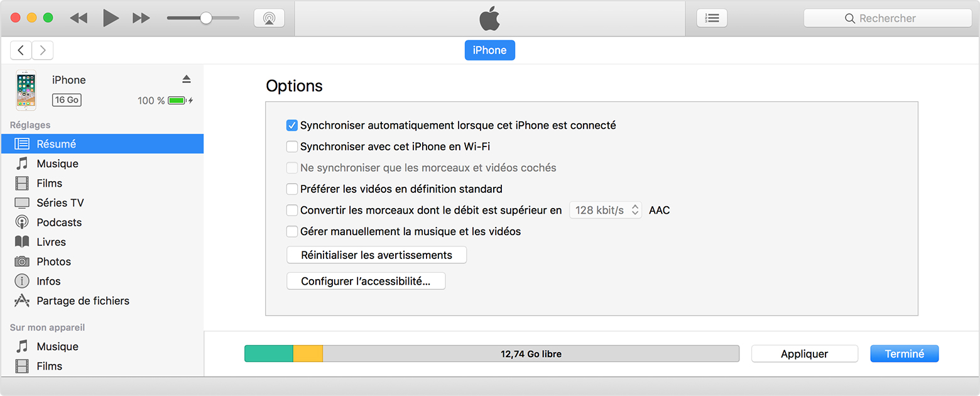The height and width of the screenshot is (396, 980).
Task: Click the Rechercher search field
Action: click(887, 18)
